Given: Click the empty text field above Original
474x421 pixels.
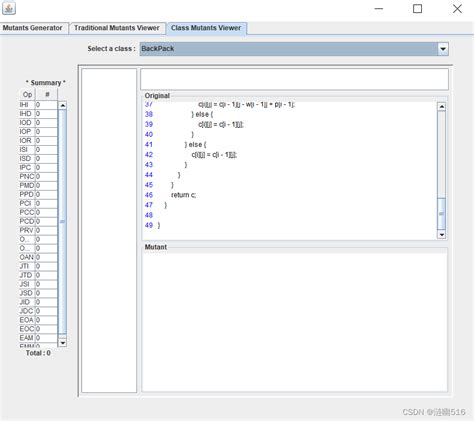Looking at the screenshot, I should (x=295, y=79).
